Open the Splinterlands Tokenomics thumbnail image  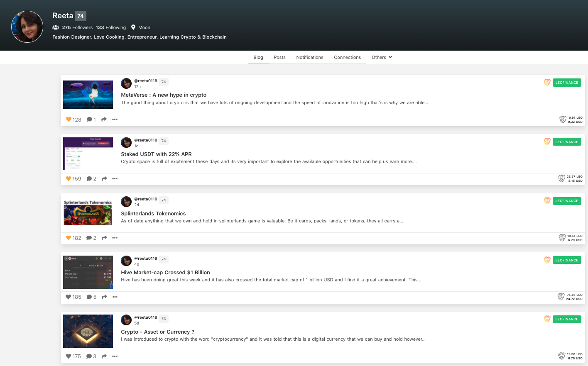coord(88,212)
